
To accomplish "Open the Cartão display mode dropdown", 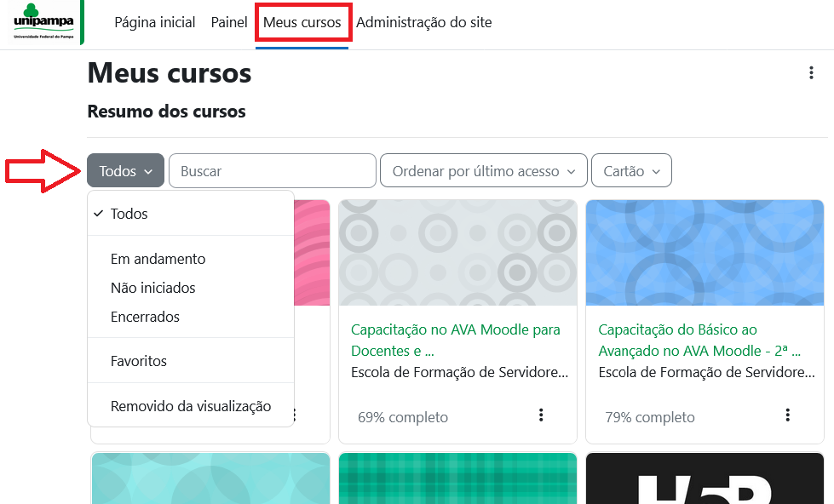I will (630, 170).
